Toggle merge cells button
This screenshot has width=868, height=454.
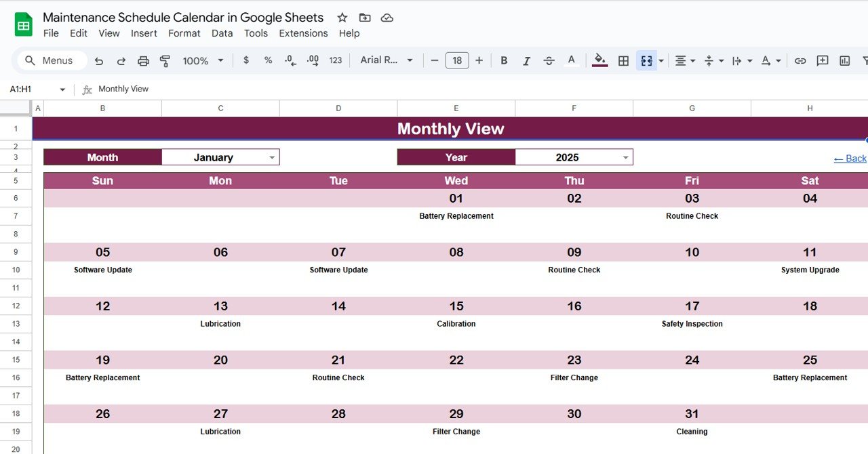tap(646, 60)
